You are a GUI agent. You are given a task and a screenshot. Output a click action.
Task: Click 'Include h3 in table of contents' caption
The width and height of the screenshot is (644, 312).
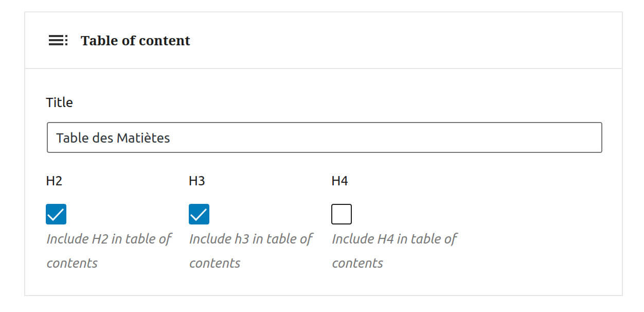pyautogui.click(x=251, y=251)
